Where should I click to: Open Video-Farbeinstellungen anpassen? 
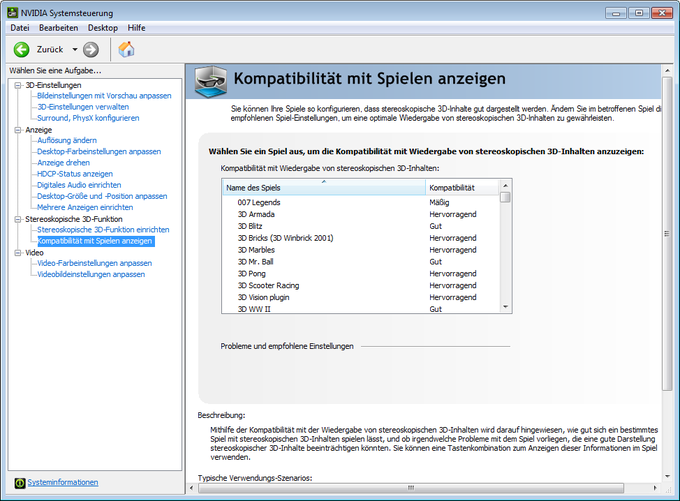coord(95,263)
